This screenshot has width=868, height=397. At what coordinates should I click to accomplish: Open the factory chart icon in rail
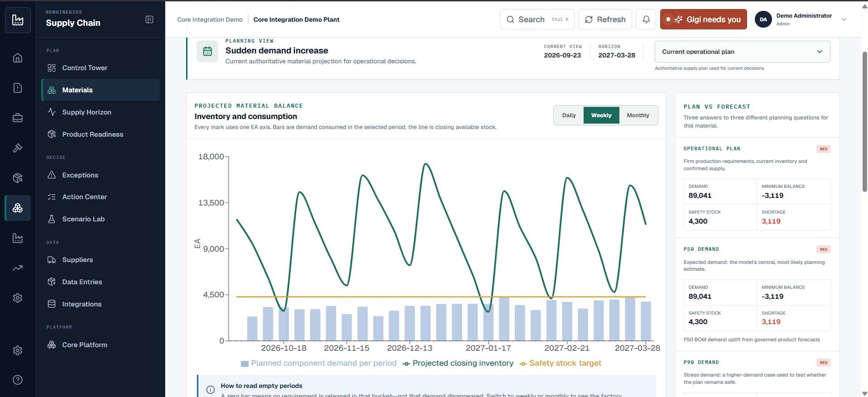click(x=18, y=238)
